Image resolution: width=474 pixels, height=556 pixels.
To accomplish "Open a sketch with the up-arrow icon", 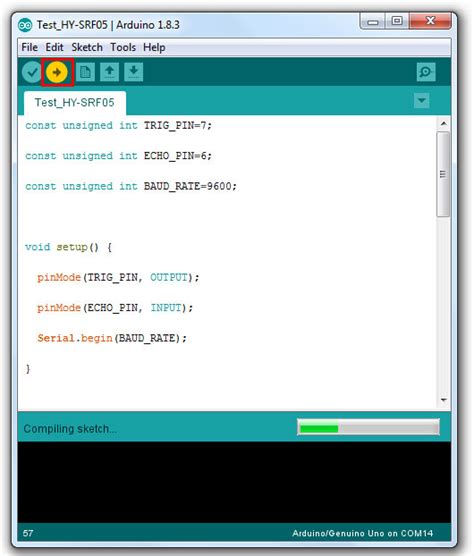I will 110,72.
